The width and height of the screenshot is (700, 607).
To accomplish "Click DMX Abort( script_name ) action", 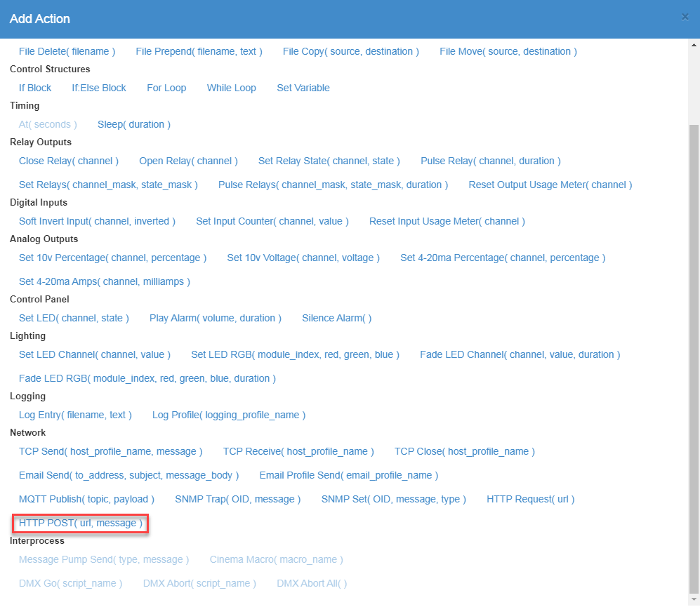I will 199,583.
